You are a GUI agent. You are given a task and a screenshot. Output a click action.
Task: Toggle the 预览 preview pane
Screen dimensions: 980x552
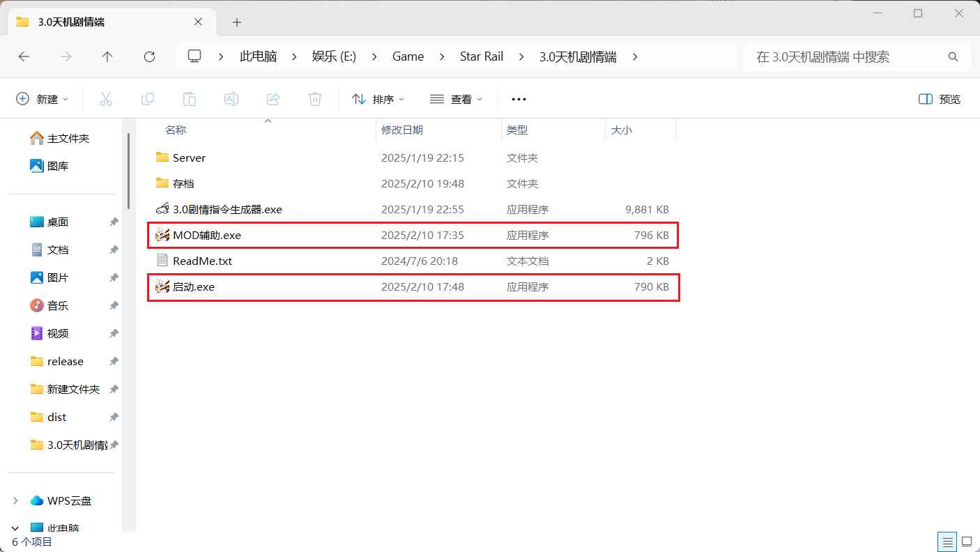[x=938, y=98]
